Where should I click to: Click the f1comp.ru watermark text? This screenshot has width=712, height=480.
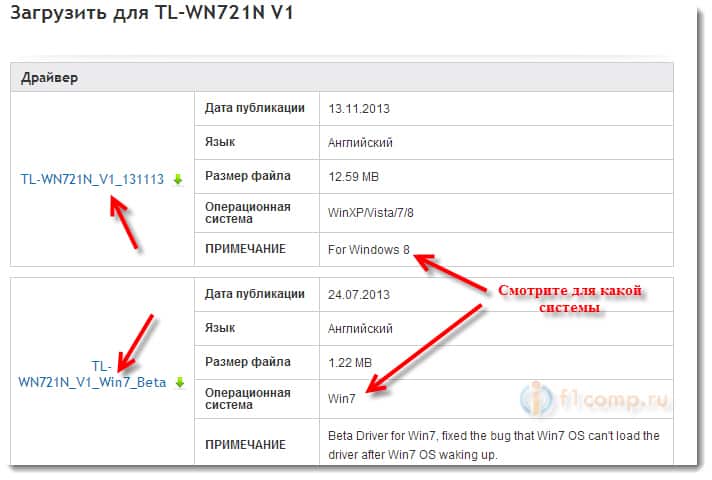[614, 400]
